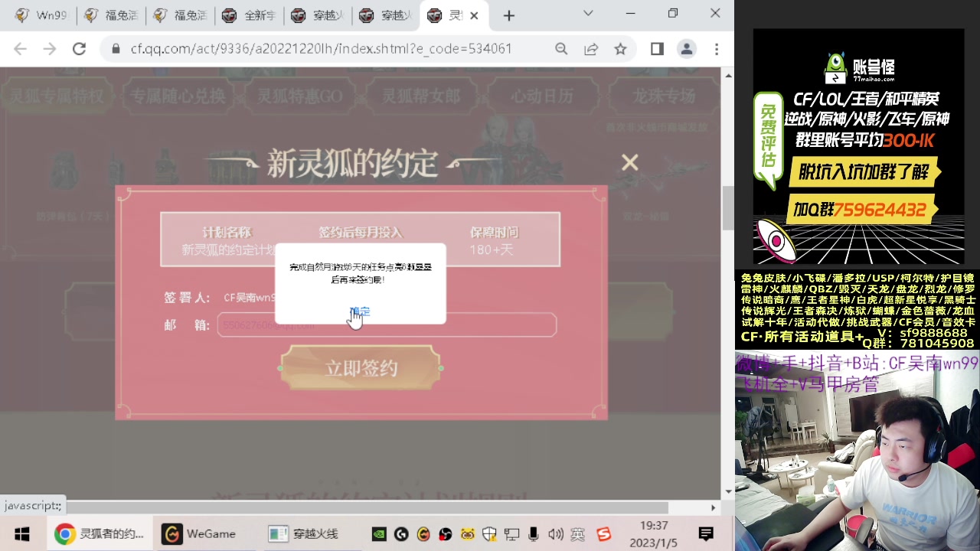The image size is (980, 551).
Task: Open the Windows Start menu
Action: (x=21, y=533)
